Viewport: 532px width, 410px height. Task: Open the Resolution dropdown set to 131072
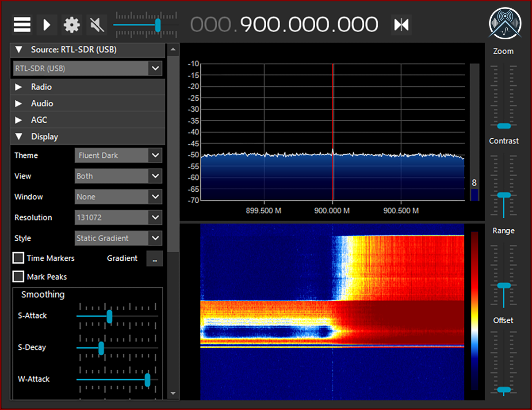(x=118, y=217)
